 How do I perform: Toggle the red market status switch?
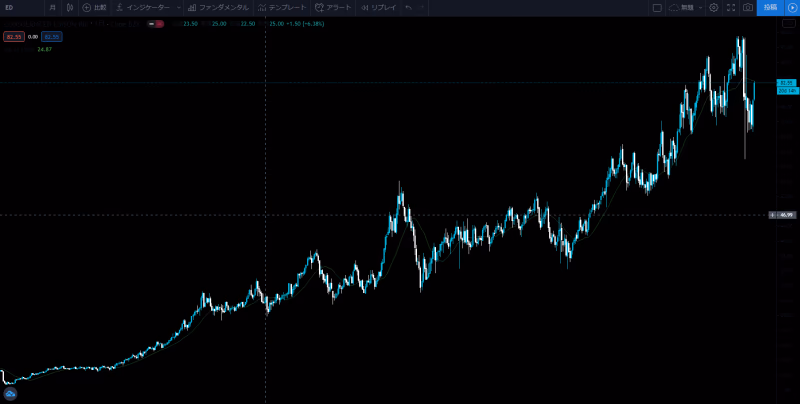click(160, 23)
